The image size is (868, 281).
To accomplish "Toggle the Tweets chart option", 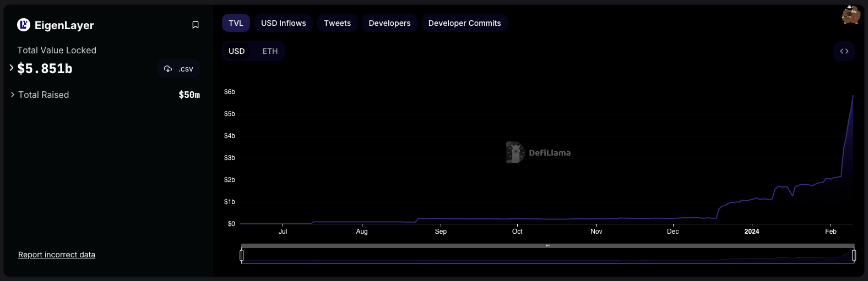I will (338, 23).
